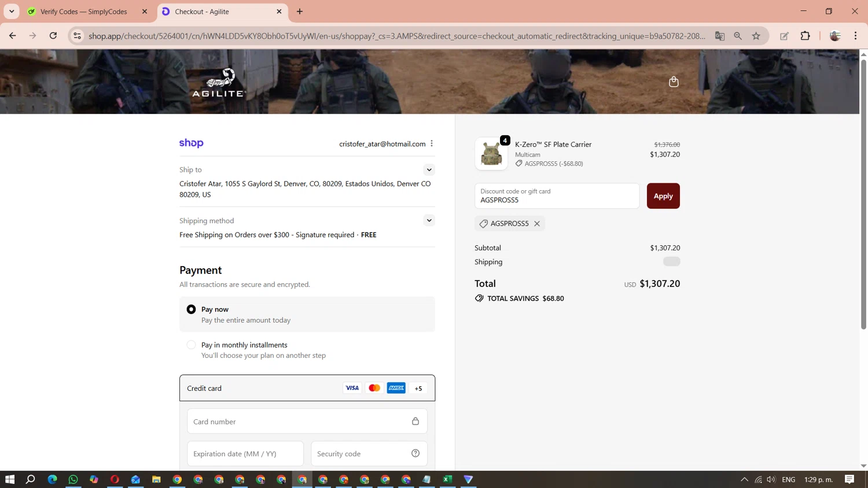Show the +5 additional card types
Screen dimensions: 868x488
[418, 388]
